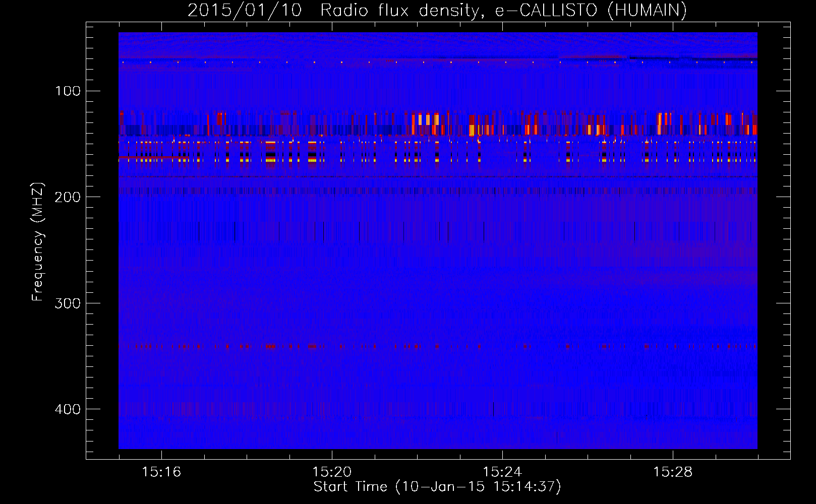Click the 100 frequency tick label

[x=68, y=91]
